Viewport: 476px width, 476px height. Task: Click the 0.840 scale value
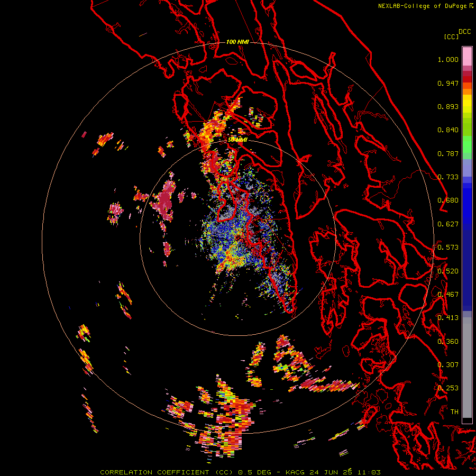tap(448, 130)
